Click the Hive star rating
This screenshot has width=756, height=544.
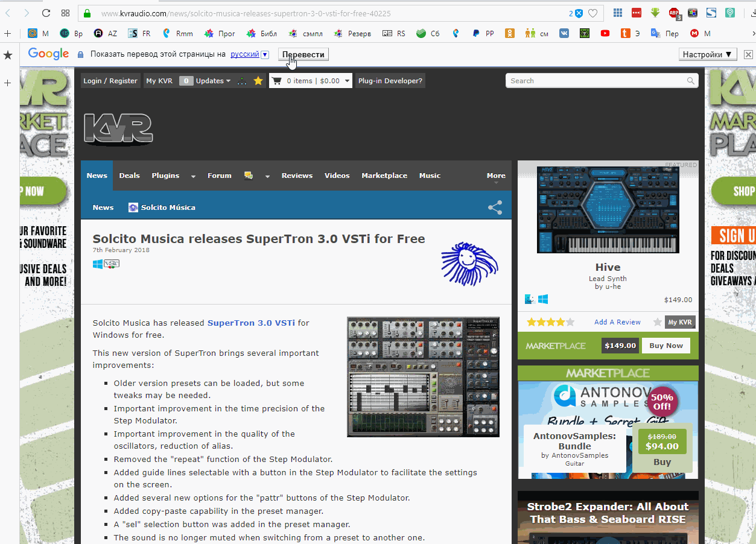(550, 322)
